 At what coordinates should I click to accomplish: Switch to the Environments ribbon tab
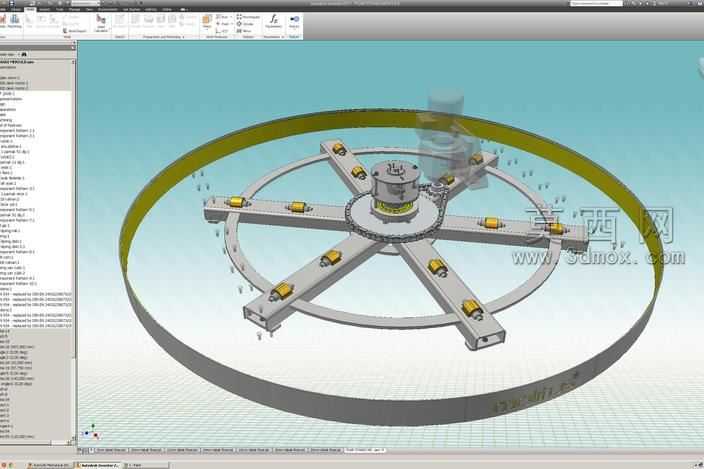[108, 9]
